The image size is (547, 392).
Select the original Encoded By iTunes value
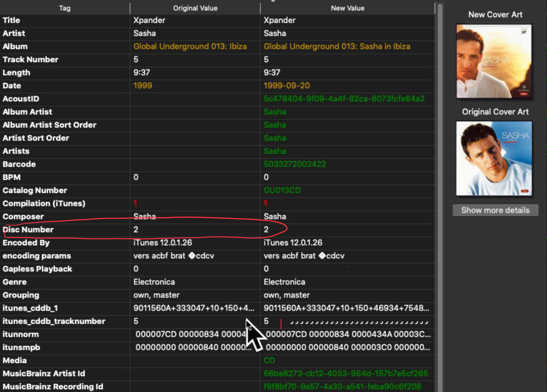(163, 243)
